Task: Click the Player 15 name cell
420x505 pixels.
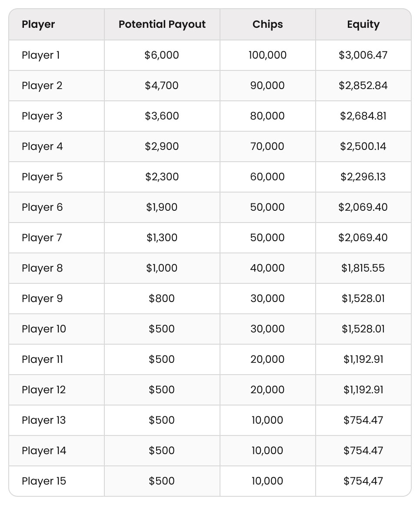Action: (43, 481)
